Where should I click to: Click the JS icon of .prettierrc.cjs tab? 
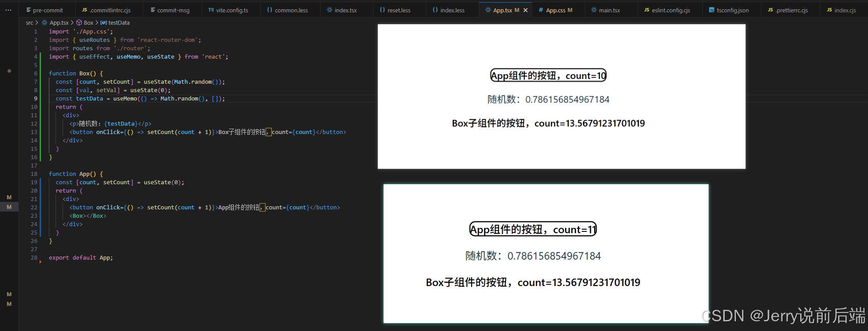770,10
